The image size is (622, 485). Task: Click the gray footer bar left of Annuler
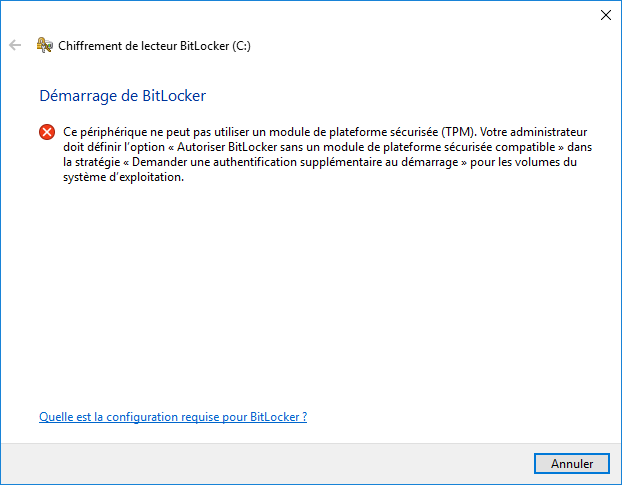[266, 464]
